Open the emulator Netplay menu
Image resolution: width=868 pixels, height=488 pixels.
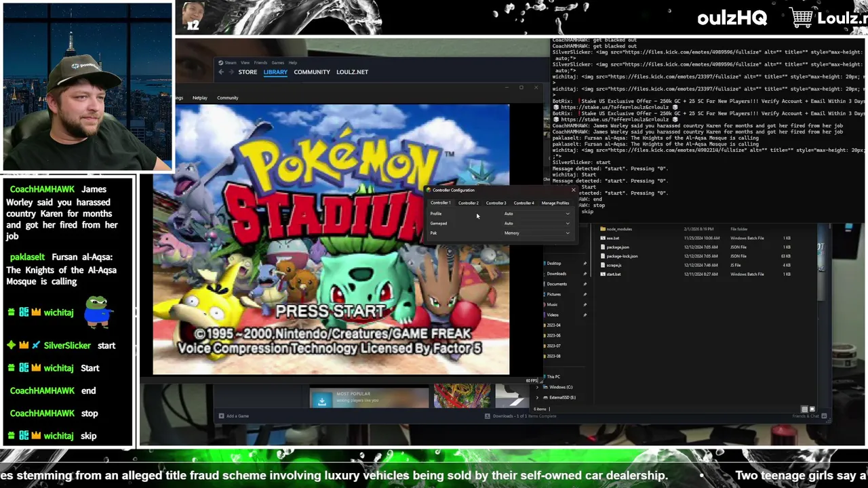coord(199,98)
